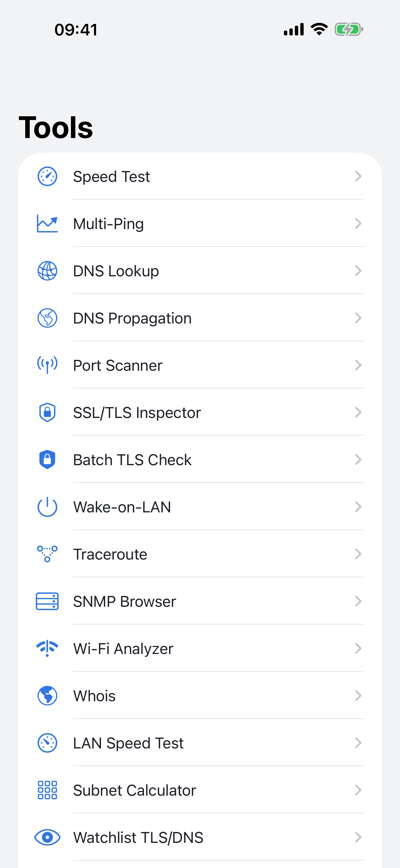Viewport: 400px width, 868px height.
Task: Tap the Wi-Fi Analyzer signal icon
Action: pyautogui.click(x=47, y=648)
